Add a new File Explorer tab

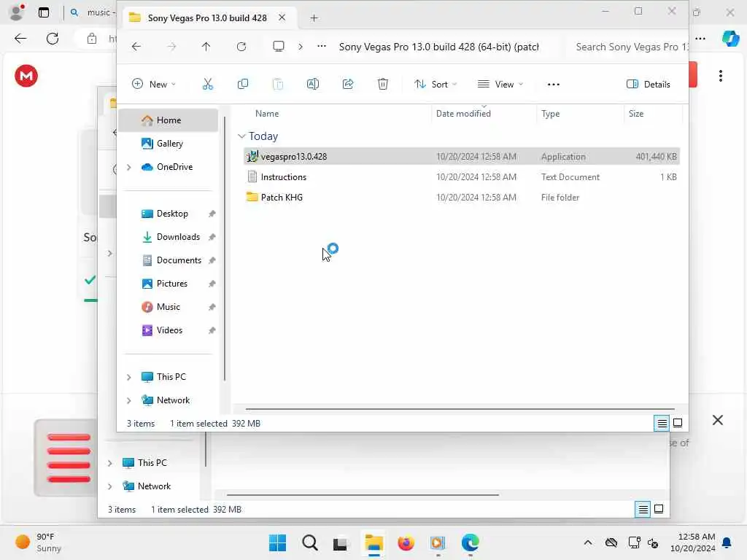point(314,18)
